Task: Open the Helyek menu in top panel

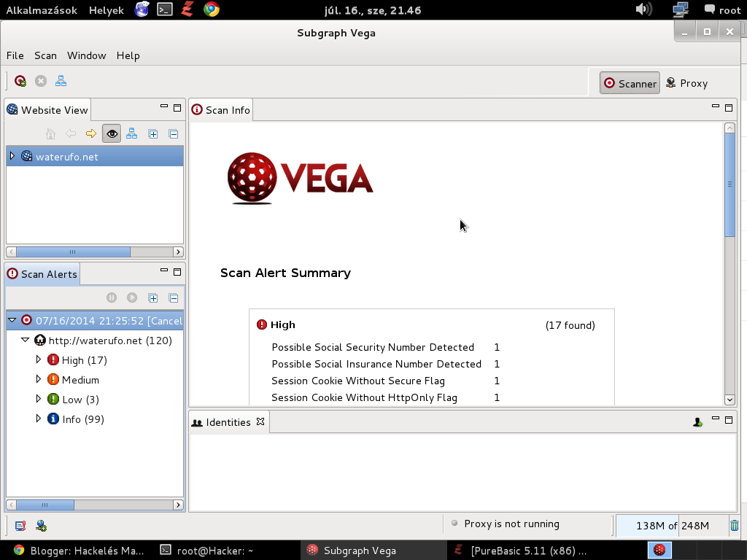Action: pos(107,10)
